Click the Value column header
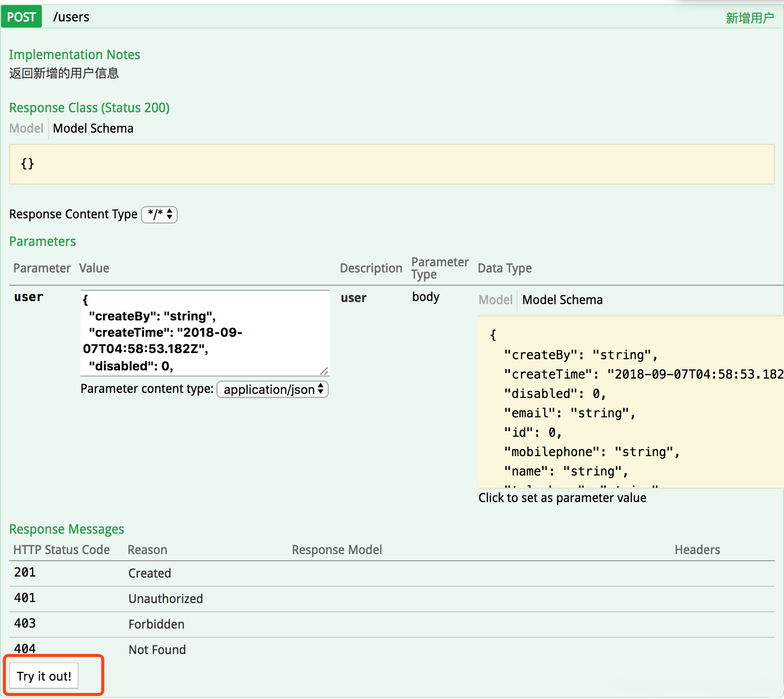Image resolution: width=784 pixels, height=699 pixels. point(94,268)
